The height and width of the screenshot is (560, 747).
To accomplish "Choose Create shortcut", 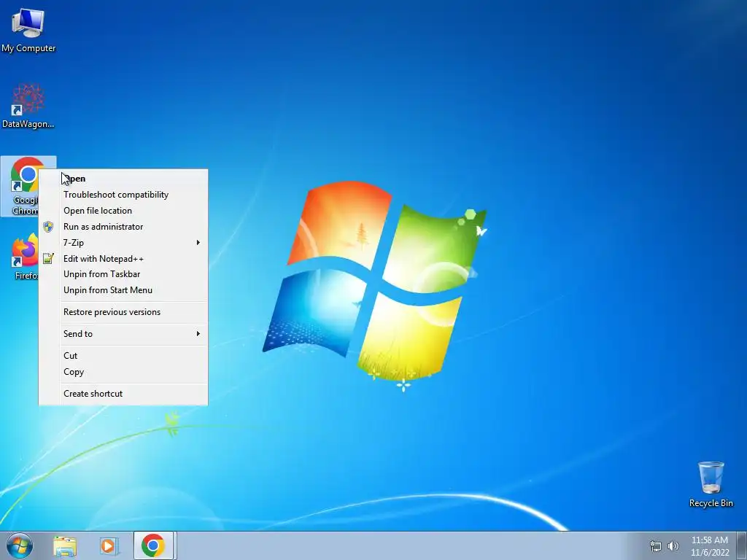I will [123, 394].
